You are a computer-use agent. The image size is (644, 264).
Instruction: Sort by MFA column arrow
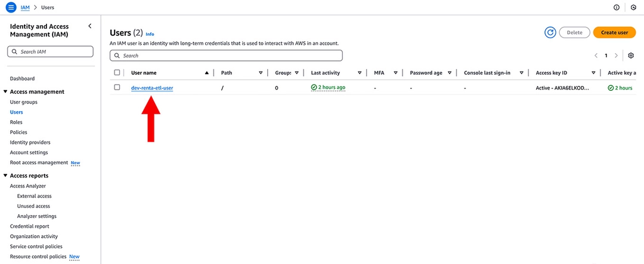click(x=395, y=73)
